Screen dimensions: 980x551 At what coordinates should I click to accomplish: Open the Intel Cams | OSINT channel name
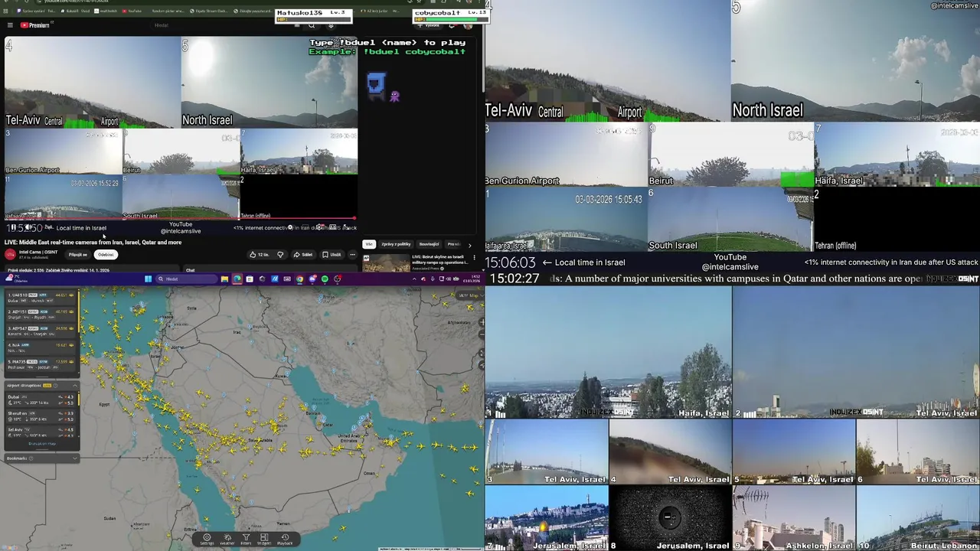coord(38,252)
